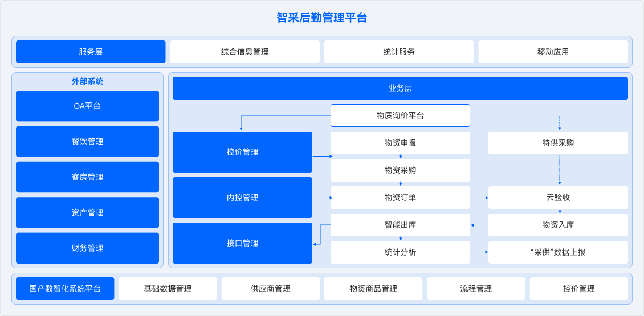Click the 业务层 header bar
Viewport: 644px width, 316px height.
400,88
